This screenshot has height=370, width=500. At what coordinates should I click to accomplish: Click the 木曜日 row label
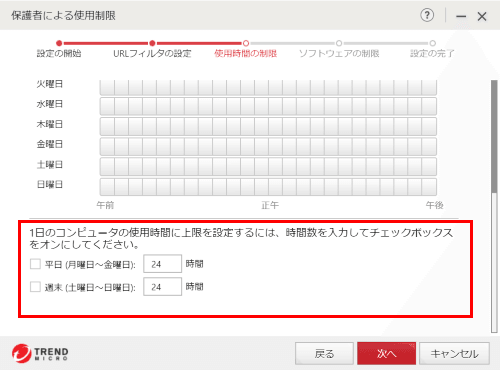pos(50,124)
